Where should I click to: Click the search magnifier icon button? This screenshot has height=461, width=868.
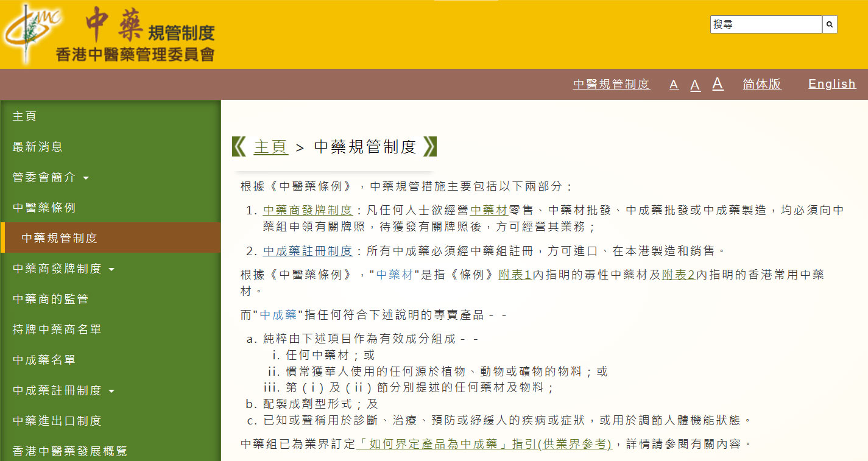[830, 24]
